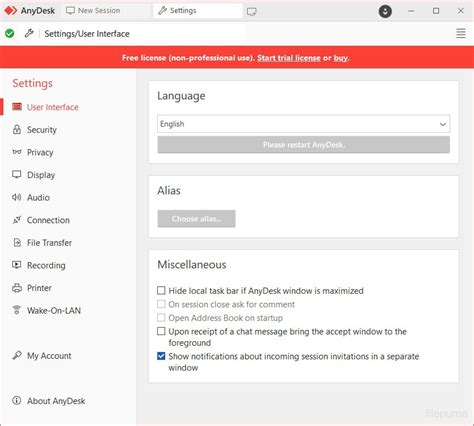
Task: Click the dark round download notification icon
Action: click(385, 12)
